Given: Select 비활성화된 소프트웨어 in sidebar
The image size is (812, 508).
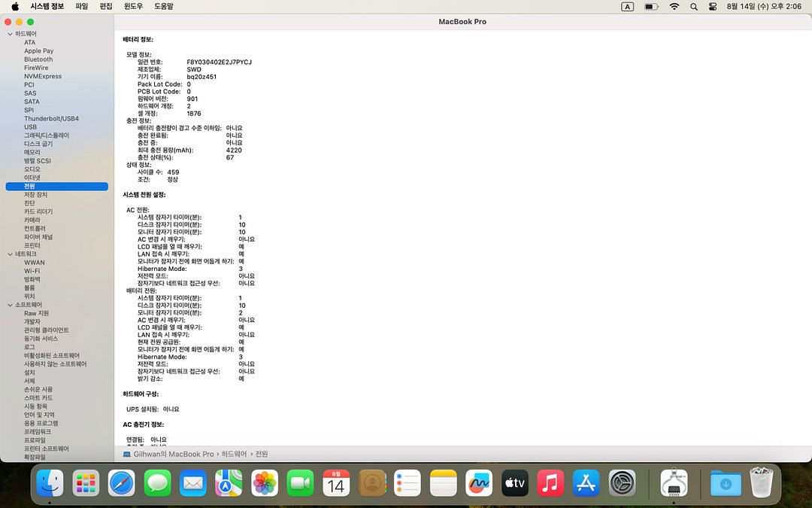Looking at the screenshot, I should point(52,355).
